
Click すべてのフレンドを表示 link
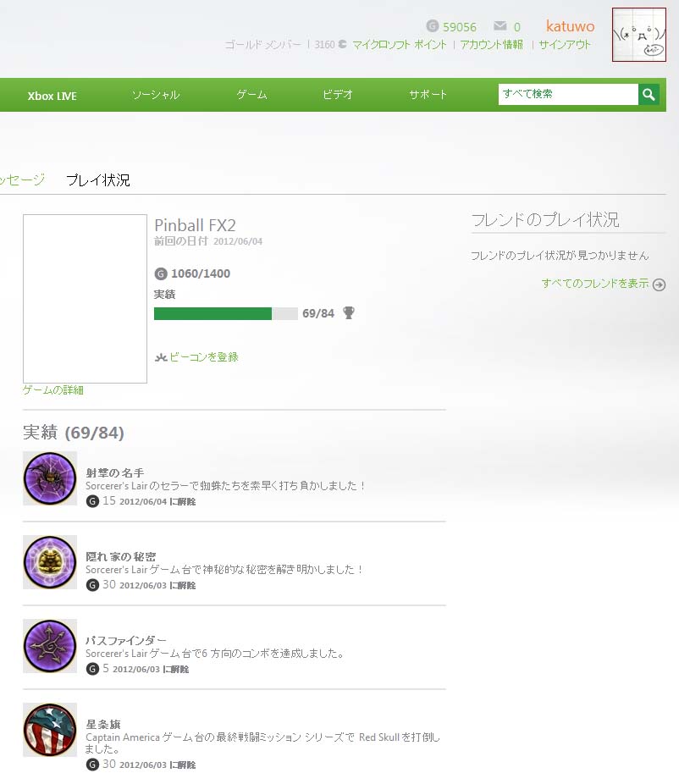click(x=595, y=284)
